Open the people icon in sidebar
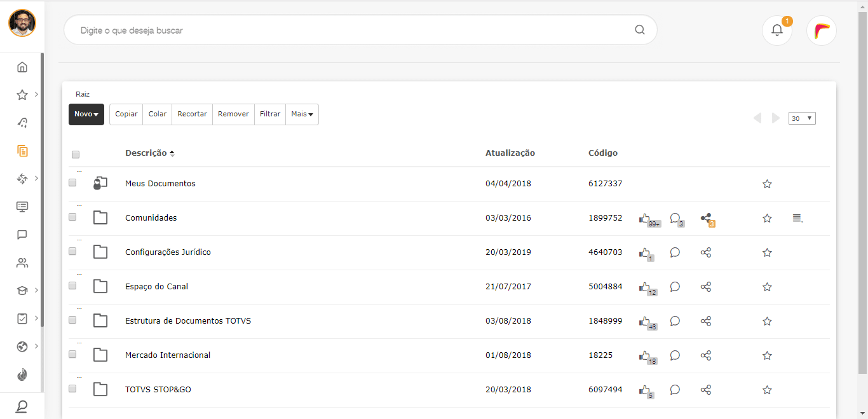The height and width of the screenshot is (419, 868). [x=22, y=263]
